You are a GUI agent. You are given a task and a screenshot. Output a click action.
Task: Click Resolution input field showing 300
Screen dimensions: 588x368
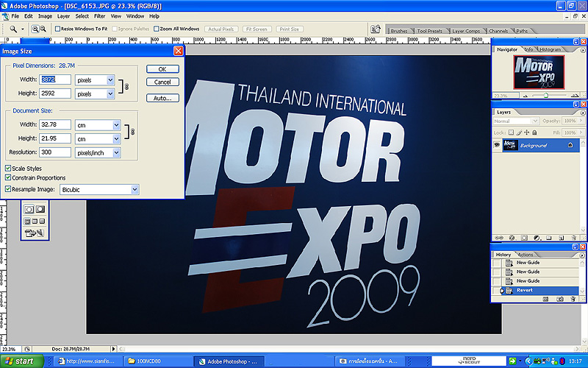tap(55, 152)
